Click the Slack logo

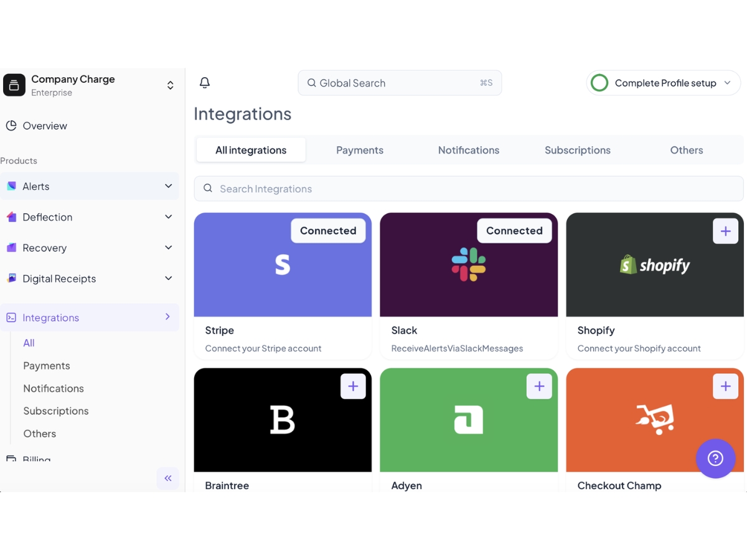click(469, 265)
